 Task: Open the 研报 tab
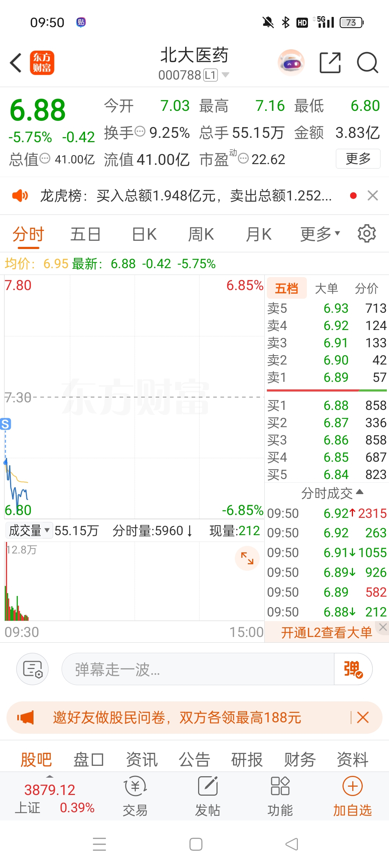247,760
